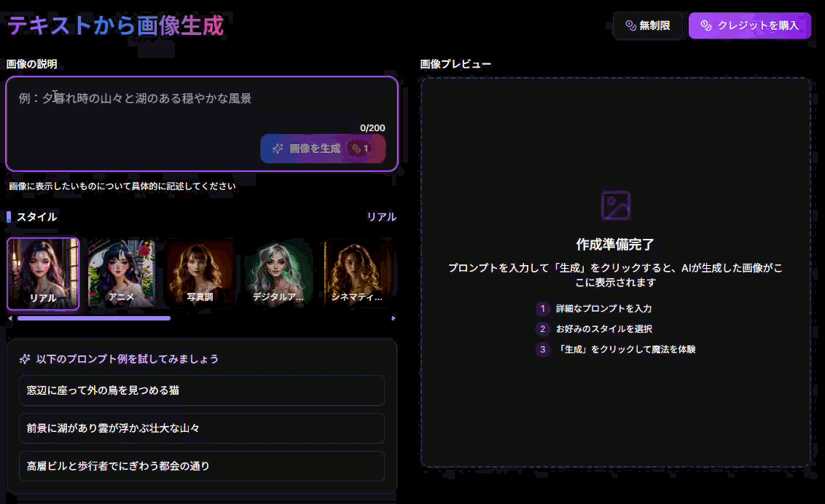
Task: Use the 窓辺に座って外の鳥を見つめる猫 prompt example
Action: click(202, 390)
